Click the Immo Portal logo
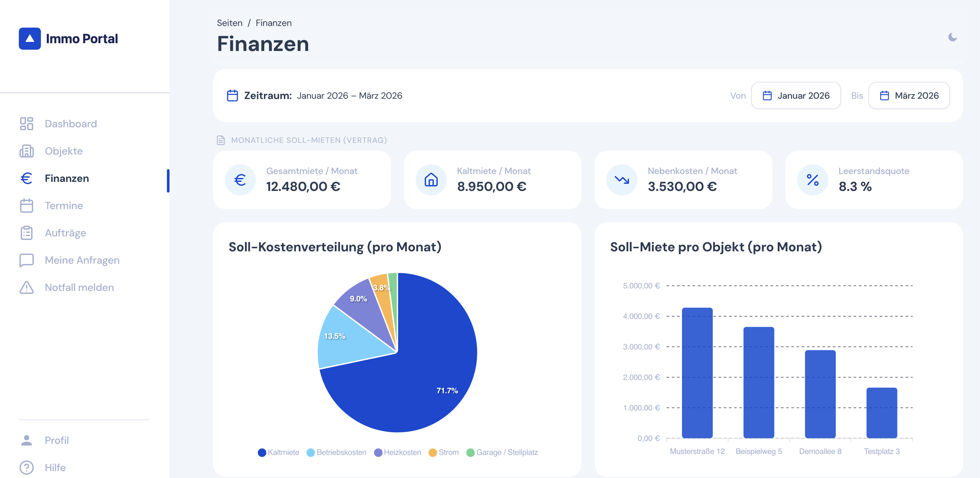This screenshot has width=980, height=478. (x=69, y=38)
